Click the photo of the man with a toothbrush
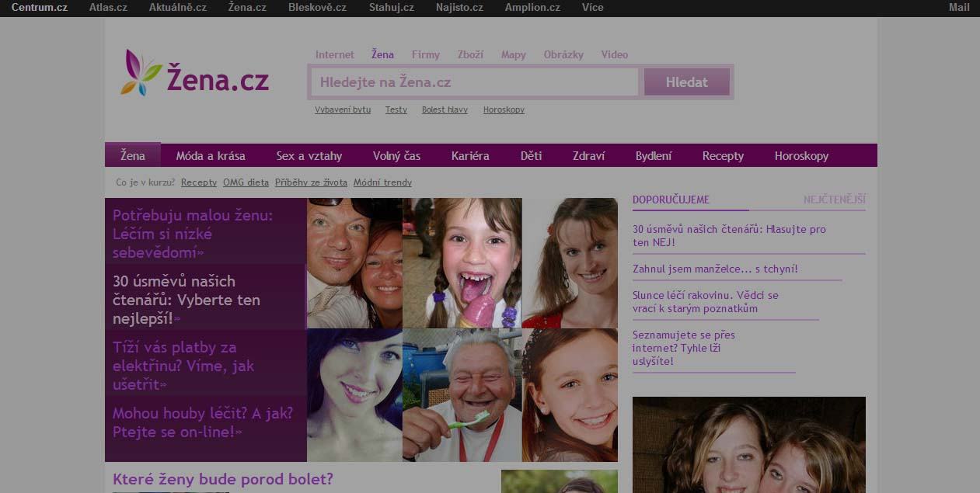Screen dimensions: 980x493 (462, 395)
